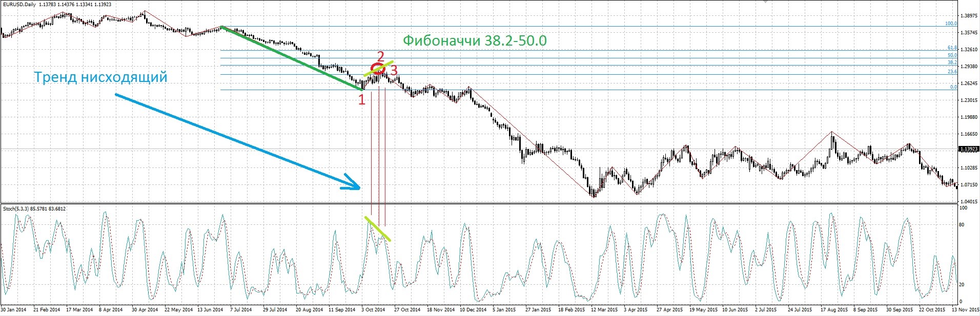
Task: Select Fibonacci level label 61.8
Action: 952,48
